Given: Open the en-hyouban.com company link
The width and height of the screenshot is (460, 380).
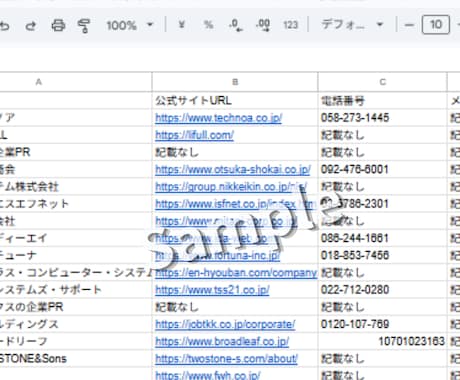Looking at the screenshot, I should click(x=236, y=273).
